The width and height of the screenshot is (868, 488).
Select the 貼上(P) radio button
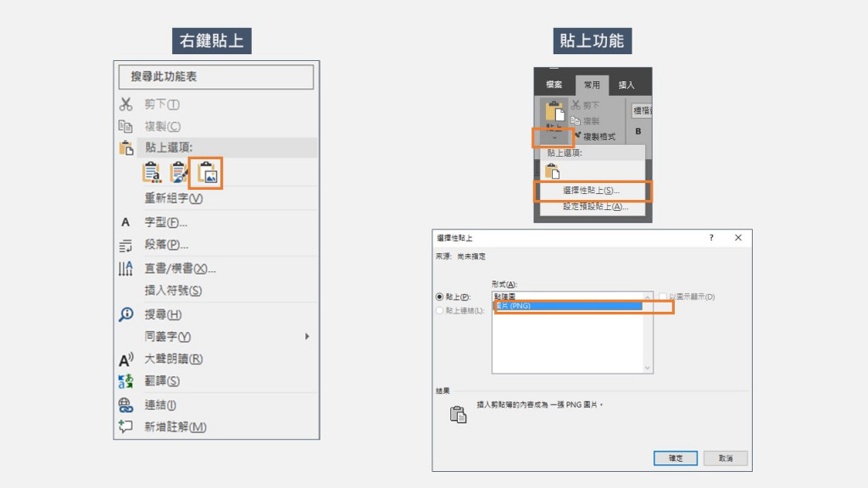click(440, 297)
